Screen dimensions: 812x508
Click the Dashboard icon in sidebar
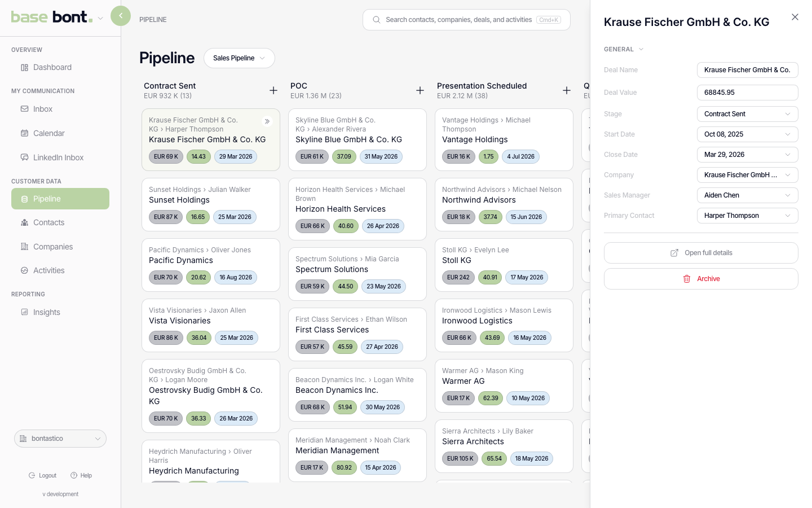tap(24, 67)
